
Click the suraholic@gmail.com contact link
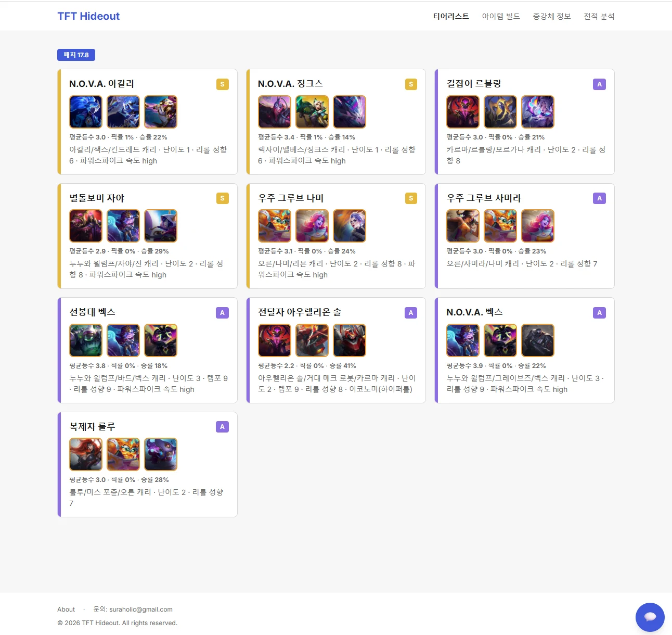tap(141, 609)
